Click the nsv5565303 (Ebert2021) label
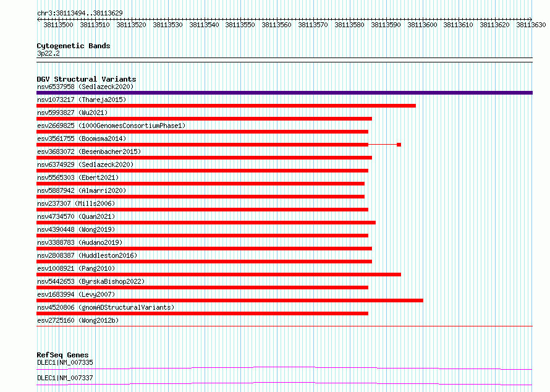 click(x=78, y=177)
